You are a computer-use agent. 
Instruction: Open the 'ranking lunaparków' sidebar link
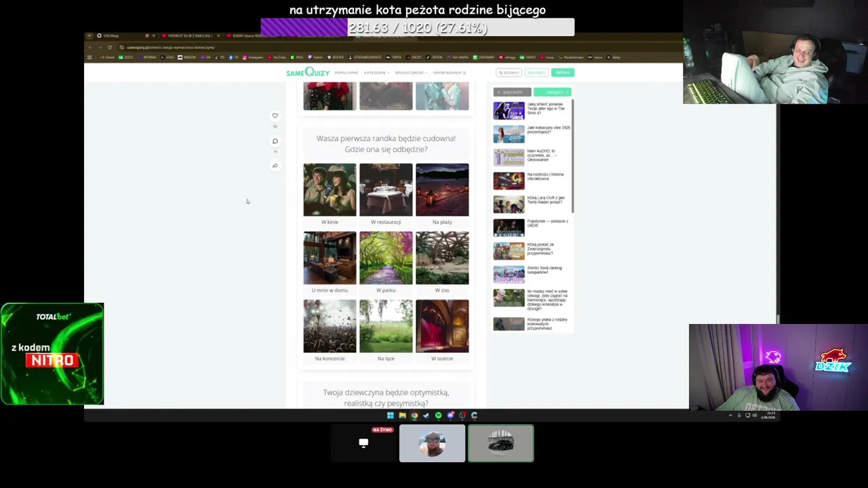coord(532,274)
